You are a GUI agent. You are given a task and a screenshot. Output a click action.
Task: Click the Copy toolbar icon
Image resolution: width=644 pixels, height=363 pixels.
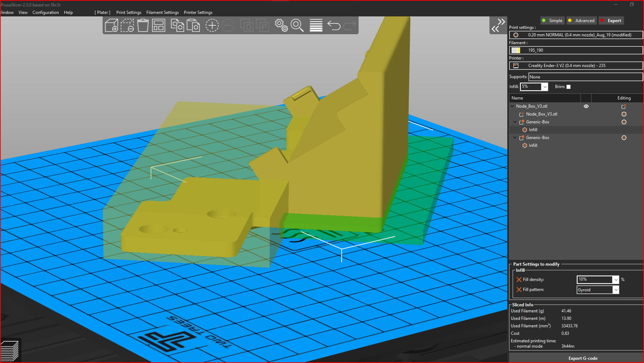tap(177, 26)
